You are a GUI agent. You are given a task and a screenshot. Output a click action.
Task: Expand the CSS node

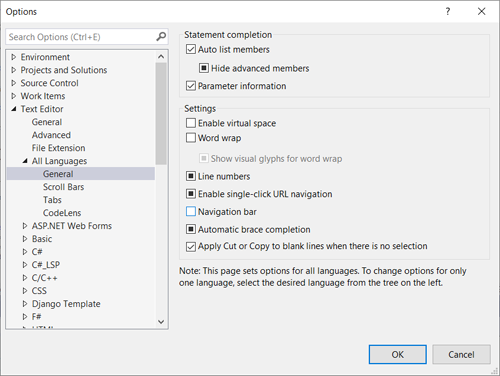25,291
